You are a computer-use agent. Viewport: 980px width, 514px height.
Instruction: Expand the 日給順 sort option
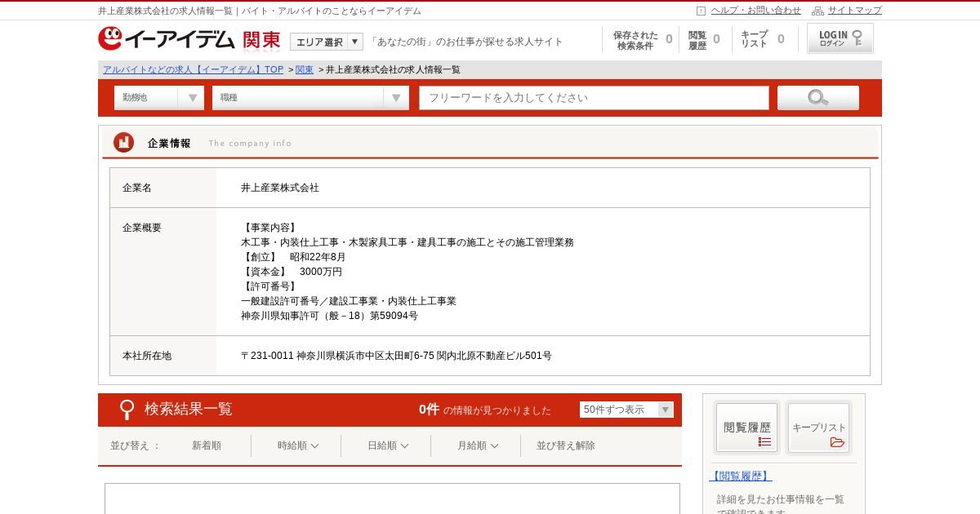click(x=387, y=445)
